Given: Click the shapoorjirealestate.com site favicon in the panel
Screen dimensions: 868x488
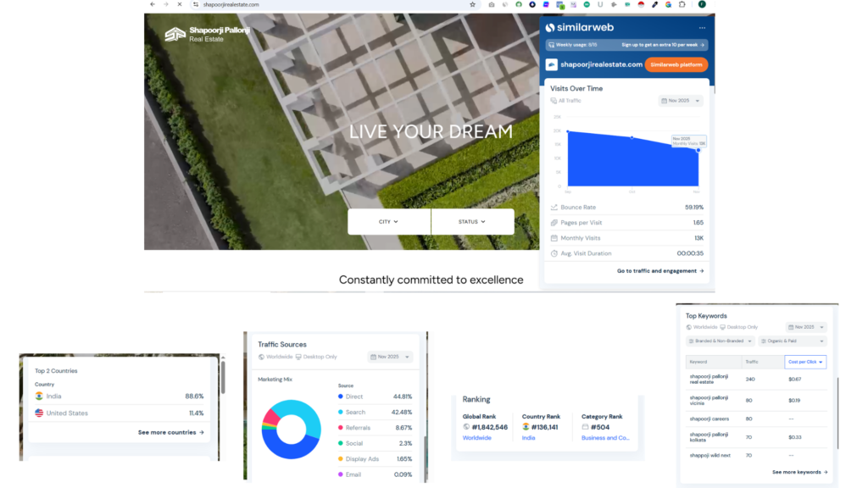Looking at the screenshot, I should coord(552,64).
